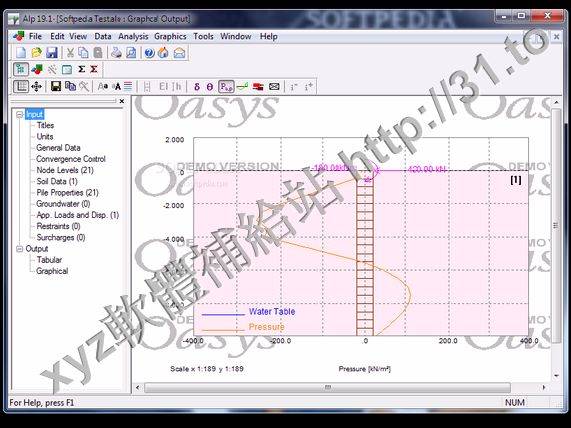Click the black envelope icon in the graphics toolbar

coord(274,87)
